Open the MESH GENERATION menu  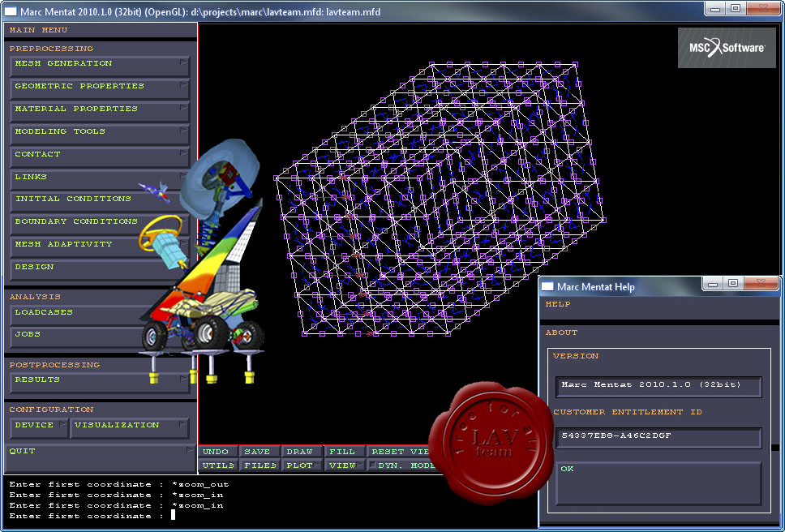tap(100, 66)
